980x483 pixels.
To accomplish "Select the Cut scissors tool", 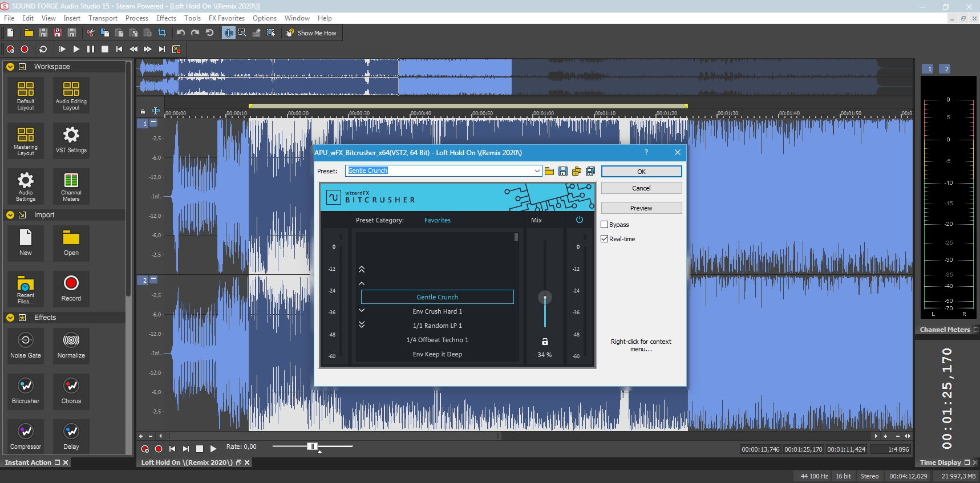I will click(x=90, y=33).
